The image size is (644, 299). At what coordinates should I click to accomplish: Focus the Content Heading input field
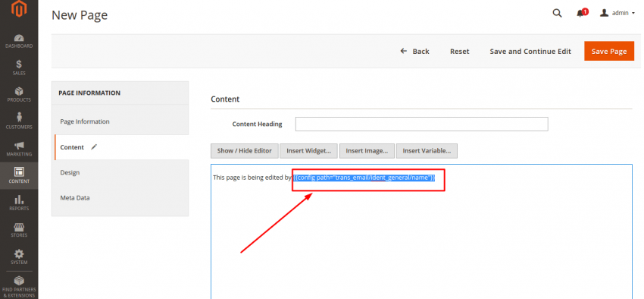click(421, 124)
